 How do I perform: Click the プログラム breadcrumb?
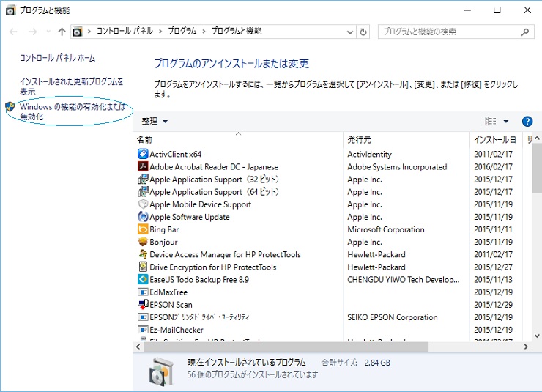pyautogui.click(x=182, y=31)
